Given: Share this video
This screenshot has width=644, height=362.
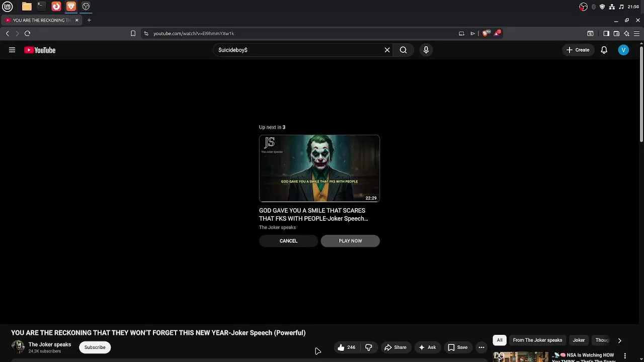Looking at the screenshot, I should tap(395, 347).
